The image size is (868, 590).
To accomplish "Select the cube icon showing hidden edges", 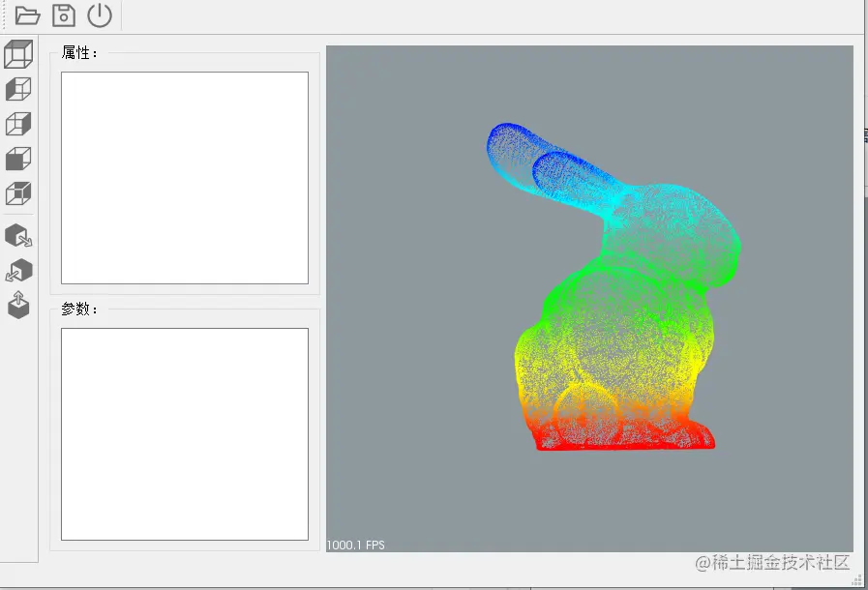I will pos(18,193).
